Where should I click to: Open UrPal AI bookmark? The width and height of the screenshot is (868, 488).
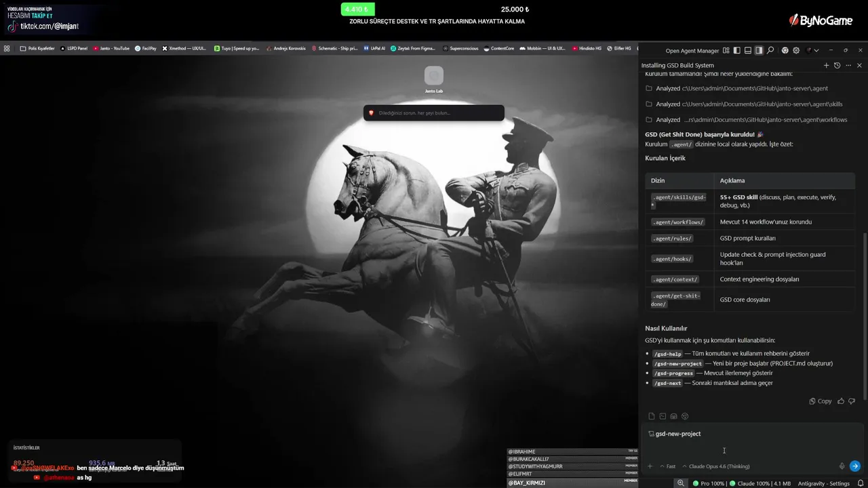374,49
